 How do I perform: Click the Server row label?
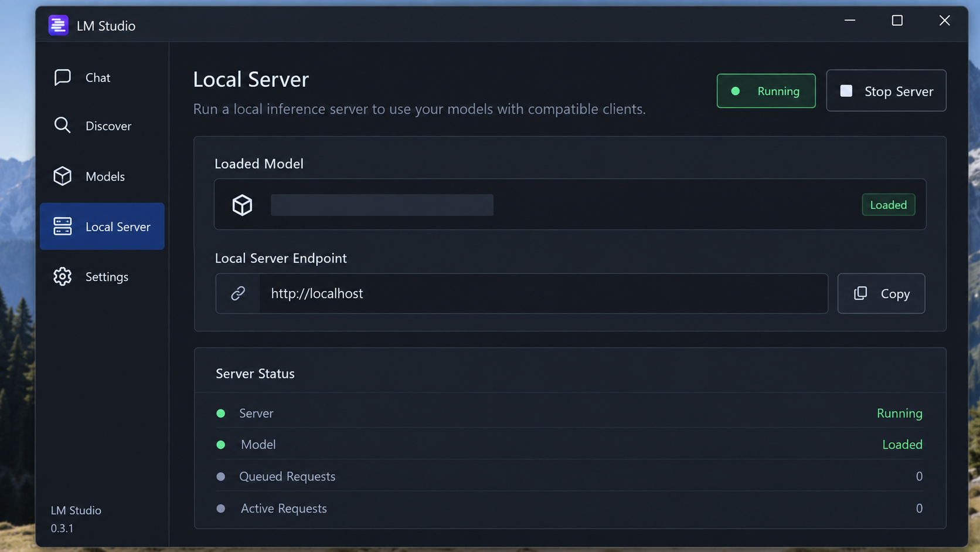click(256, 413)
